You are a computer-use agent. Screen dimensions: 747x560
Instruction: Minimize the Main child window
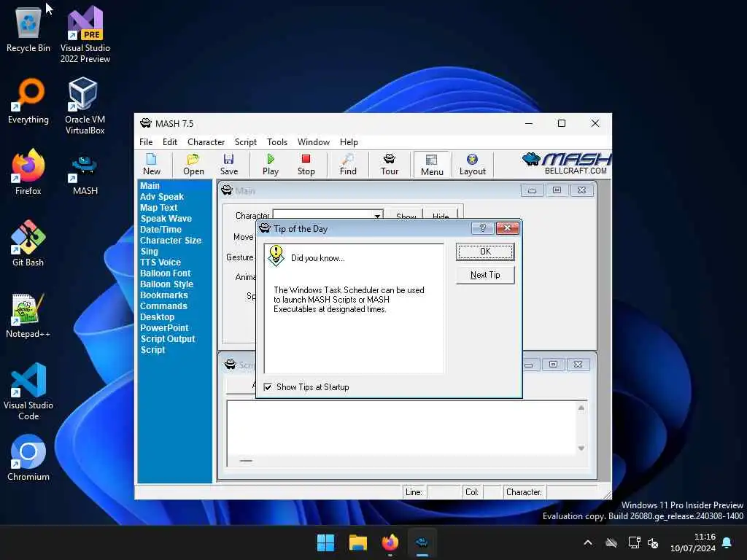[532, 190]
